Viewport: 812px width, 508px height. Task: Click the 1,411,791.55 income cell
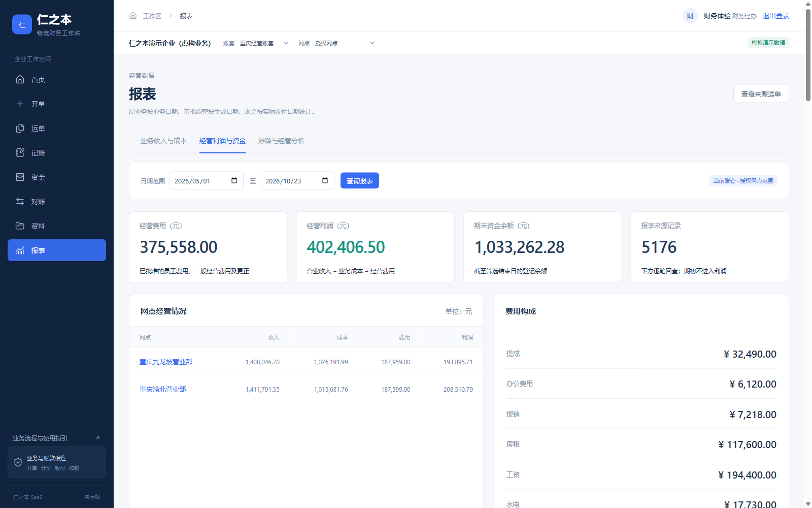click(x=262, y=390)
